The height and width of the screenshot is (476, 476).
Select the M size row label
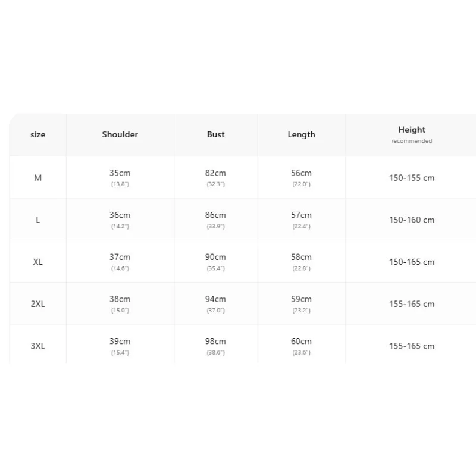pos(37,177)
